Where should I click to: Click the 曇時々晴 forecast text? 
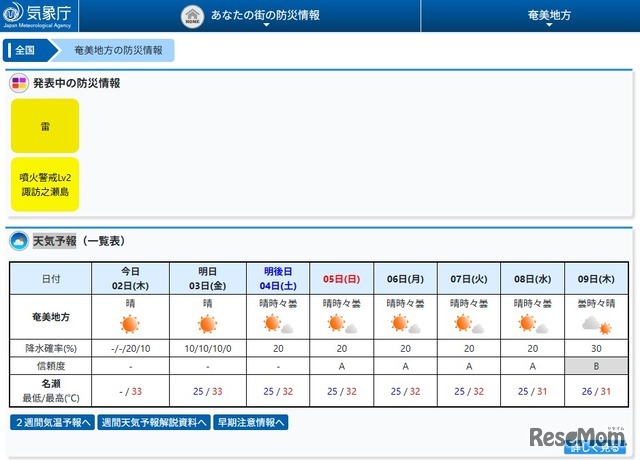(x=596, y=303)
